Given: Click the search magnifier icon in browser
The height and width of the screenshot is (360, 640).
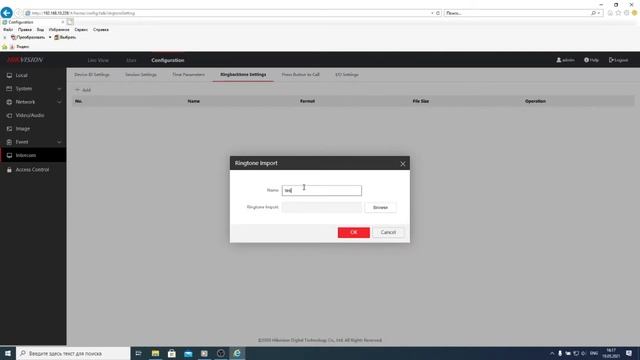Looking at the screenshot, I should (x=593, y=13).
